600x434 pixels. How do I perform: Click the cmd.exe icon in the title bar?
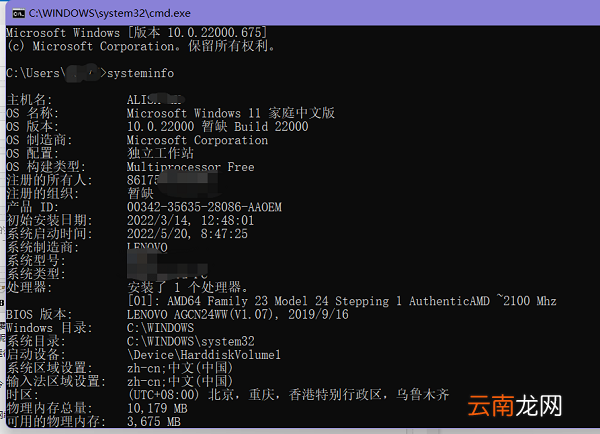tap(18, 14)
